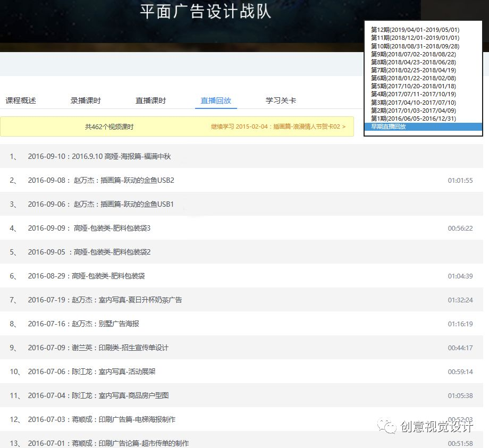Choose 第11期 (2018/12/01-2019/01/01) option
The height and width of the screenshot is (448, 489).
415,38
